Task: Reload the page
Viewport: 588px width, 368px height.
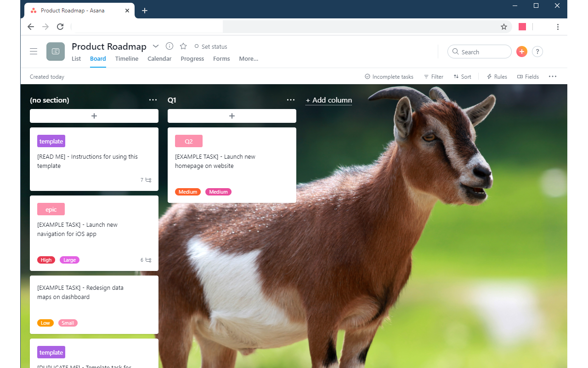Action: click(60, 27)
